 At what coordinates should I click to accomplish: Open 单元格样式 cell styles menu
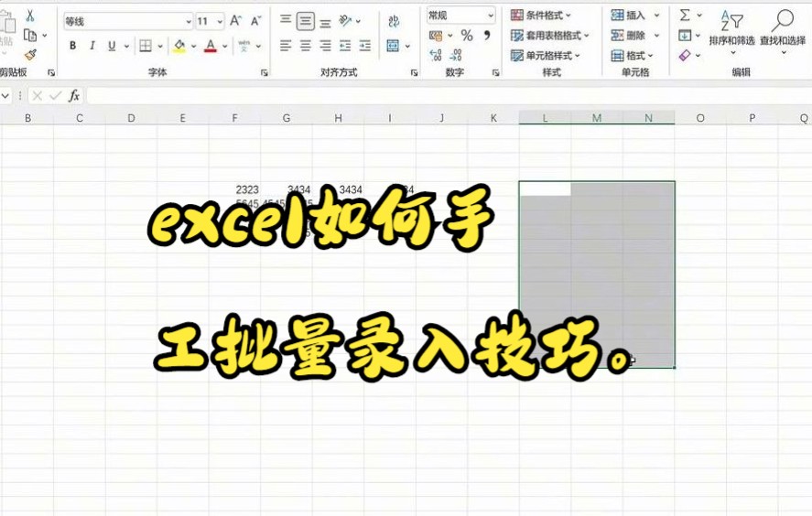tap(546, 55)
